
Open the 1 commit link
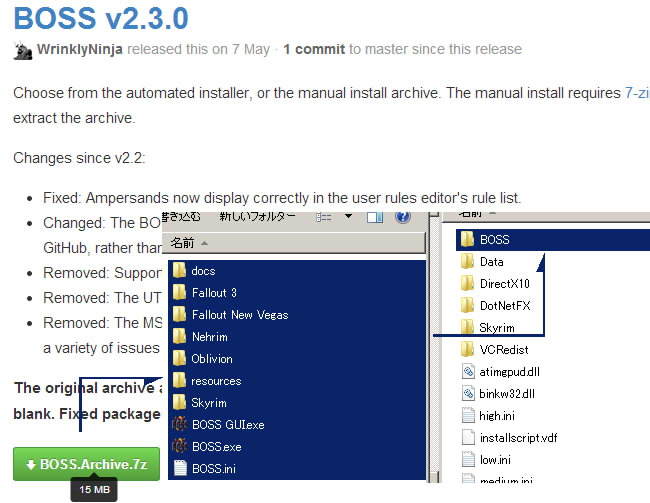314,49
